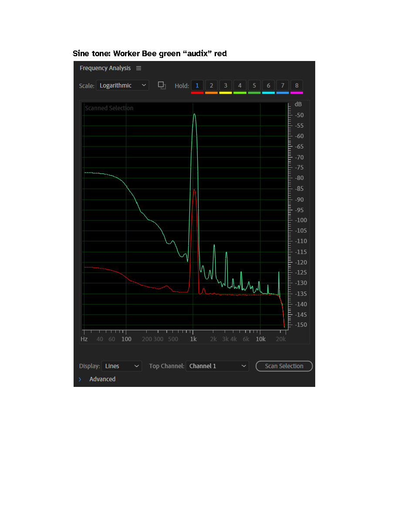
Task: Click the orange color bar under Hold 2
Action: (x=211, y=93)
